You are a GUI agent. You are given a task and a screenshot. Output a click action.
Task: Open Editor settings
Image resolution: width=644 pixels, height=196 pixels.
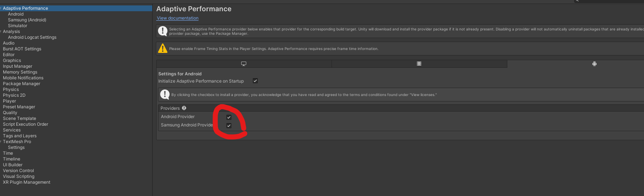tap(9, 55)
